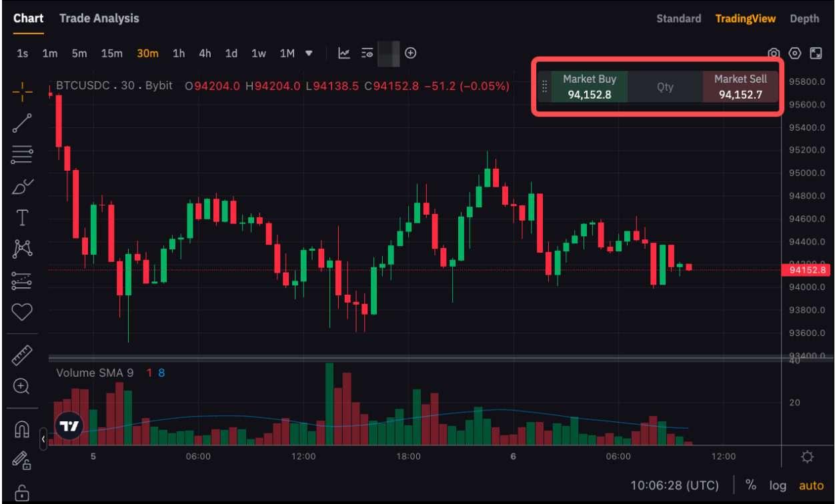Screen dimensions: 835x504
Task: Take a chart snapshot with camera icon
Action: coord(774,53)
